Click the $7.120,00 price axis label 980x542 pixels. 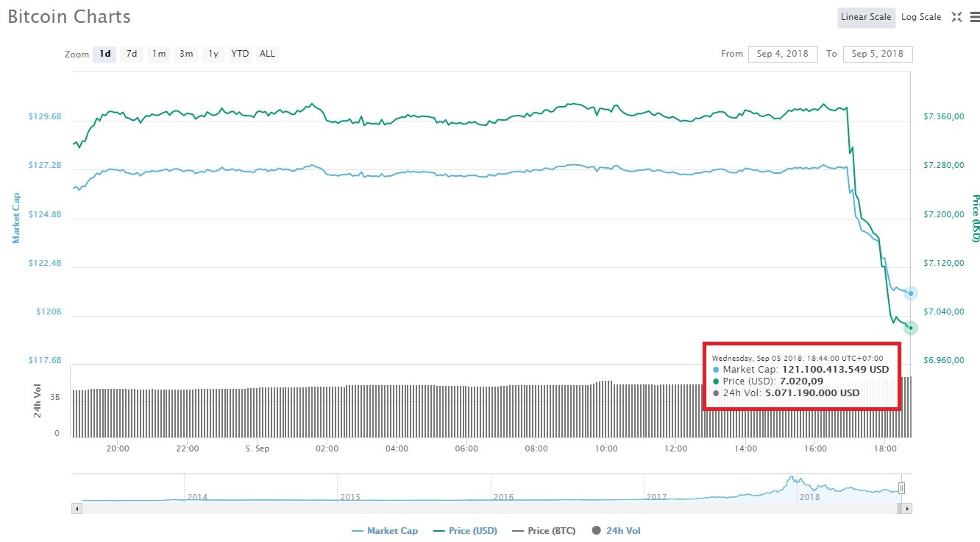[x=944, y=263]
